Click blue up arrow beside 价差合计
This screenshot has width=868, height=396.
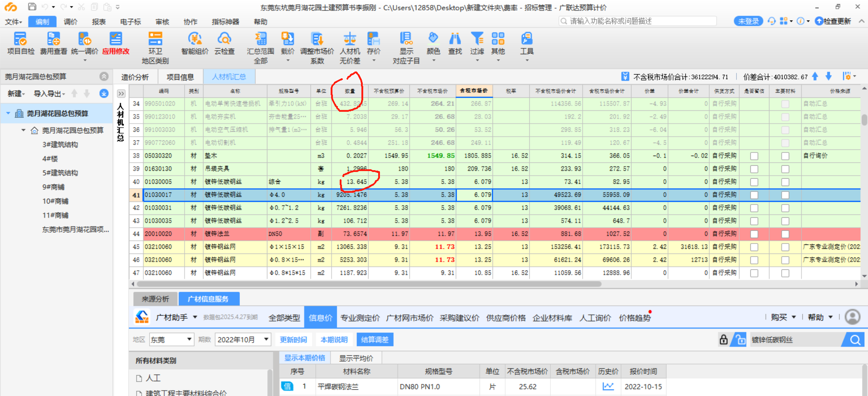point(815,76)
